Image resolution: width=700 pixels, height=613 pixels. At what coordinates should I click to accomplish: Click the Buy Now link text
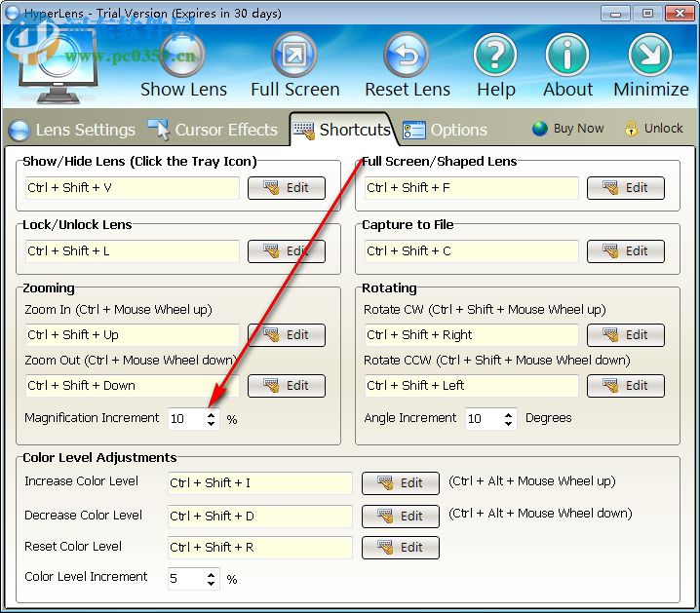click(578, 129)
